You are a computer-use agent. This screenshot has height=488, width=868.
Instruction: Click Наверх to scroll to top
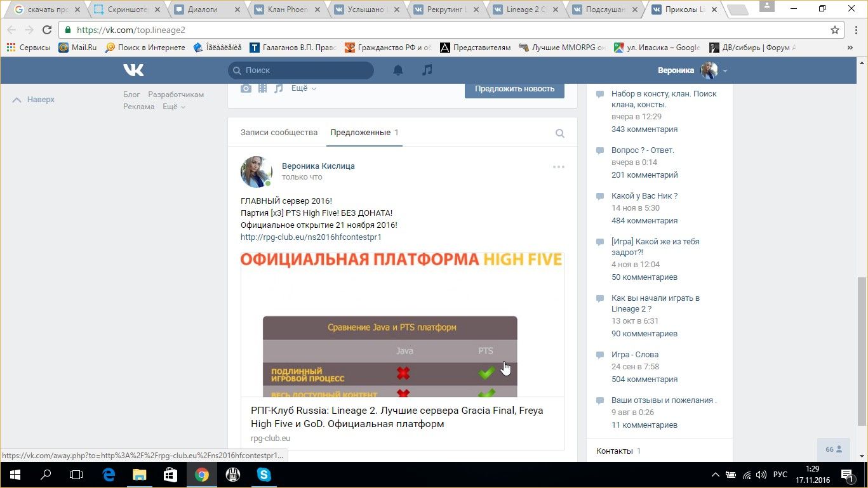pyautogui.click(x=34, y=100)
